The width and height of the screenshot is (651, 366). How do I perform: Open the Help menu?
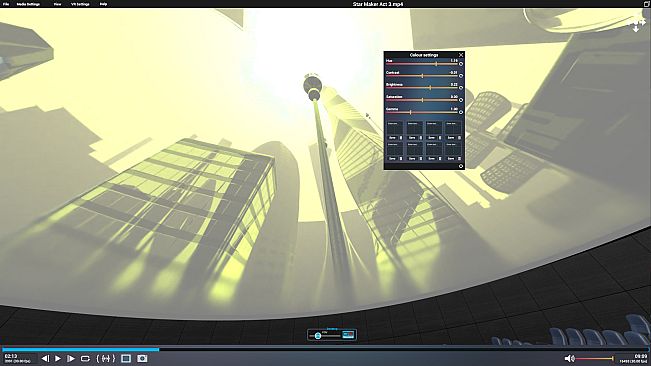point(103,4)
